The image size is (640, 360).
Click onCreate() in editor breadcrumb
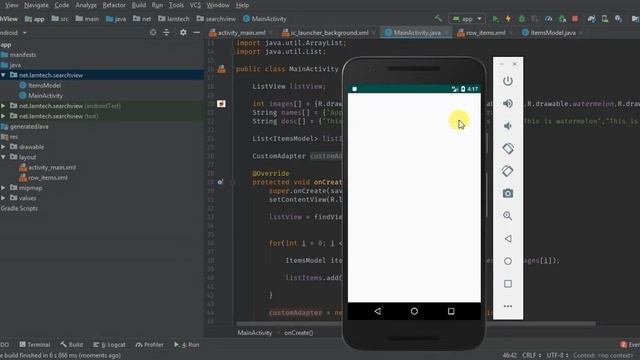tap(299, 333)
